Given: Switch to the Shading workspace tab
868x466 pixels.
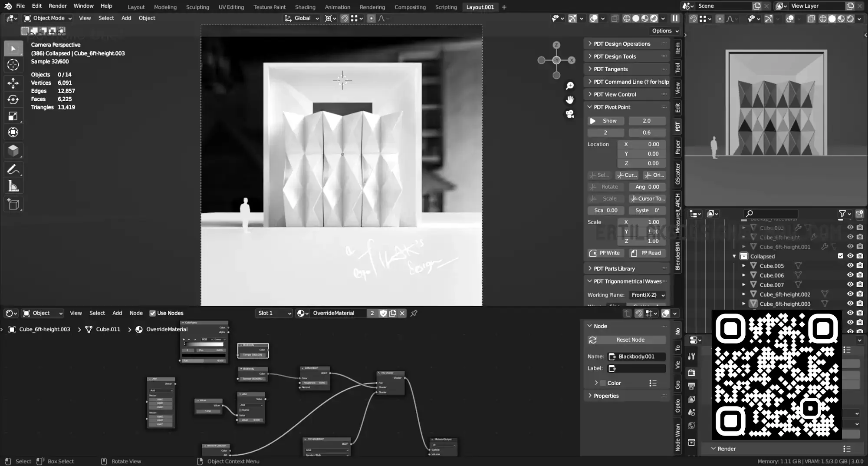Looking at the screenshot, I should coord(305,7).
